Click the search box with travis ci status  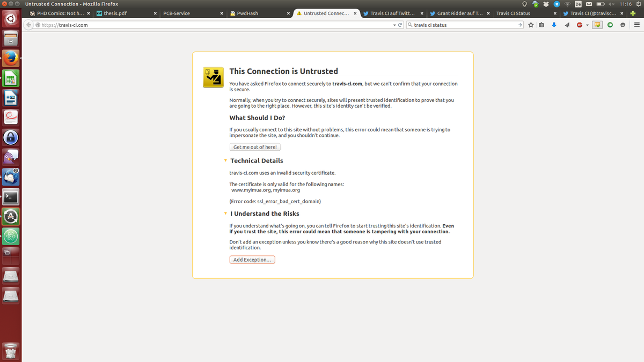click(465, 25)
